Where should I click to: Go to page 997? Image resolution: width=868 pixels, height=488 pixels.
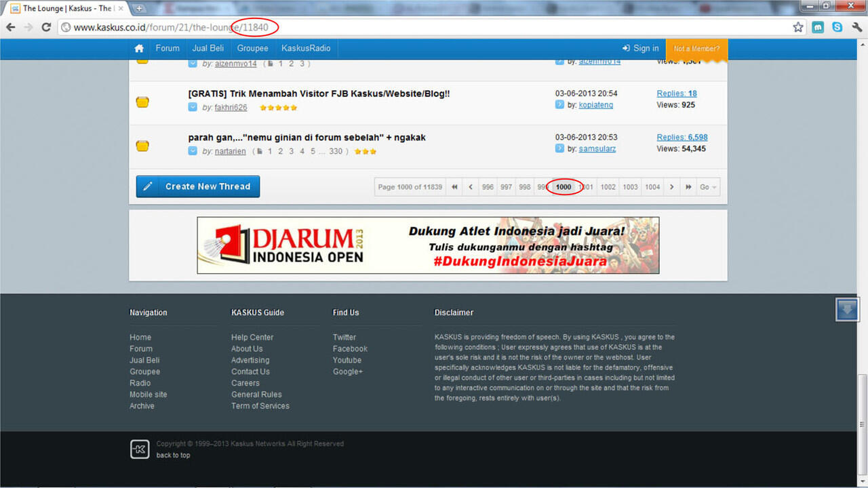point(506,187)
